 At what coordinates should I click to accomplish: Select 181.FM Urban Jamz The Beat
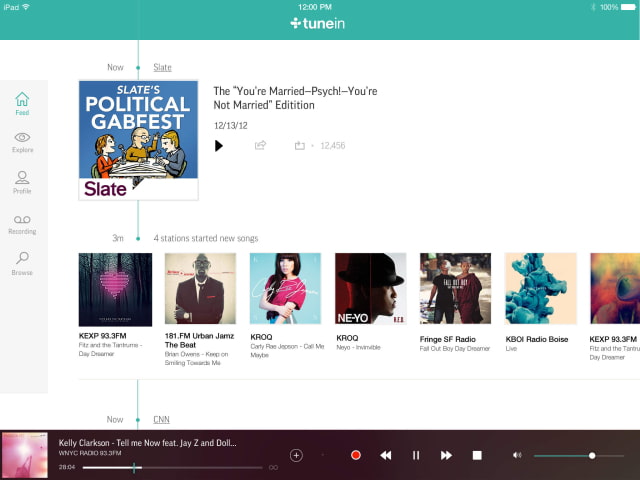tap(200, 289)
